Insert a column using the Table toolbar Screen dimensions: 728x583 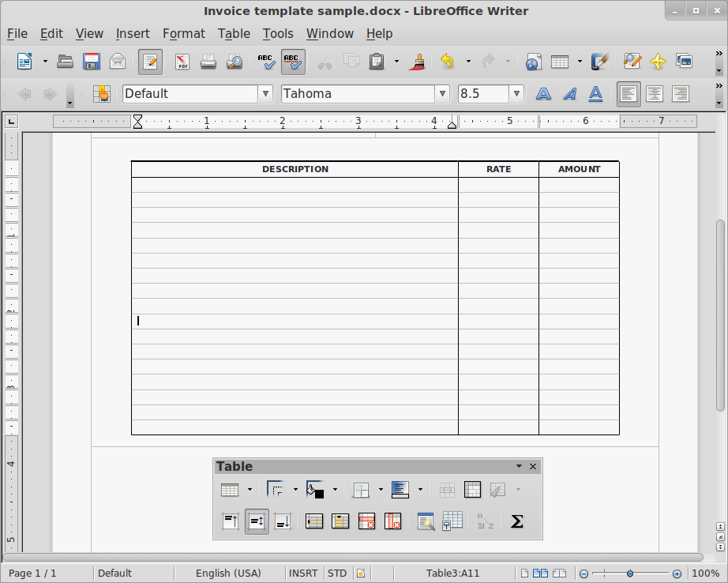340,521
